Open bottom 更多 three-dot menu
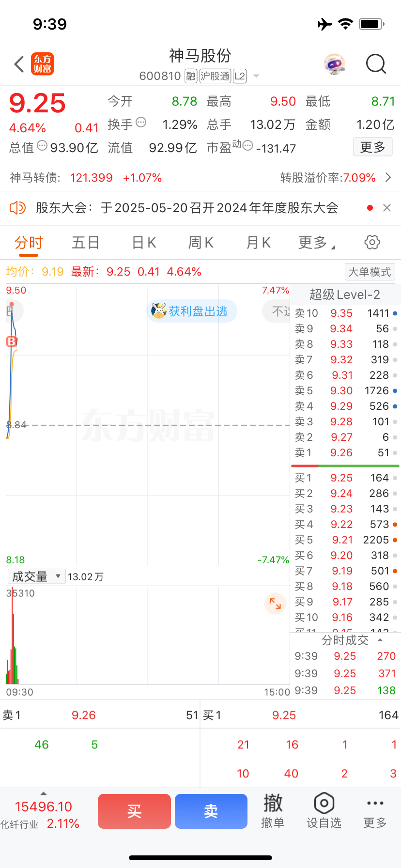The height and width of the screenshot is (868, 401). click(375, 811)
